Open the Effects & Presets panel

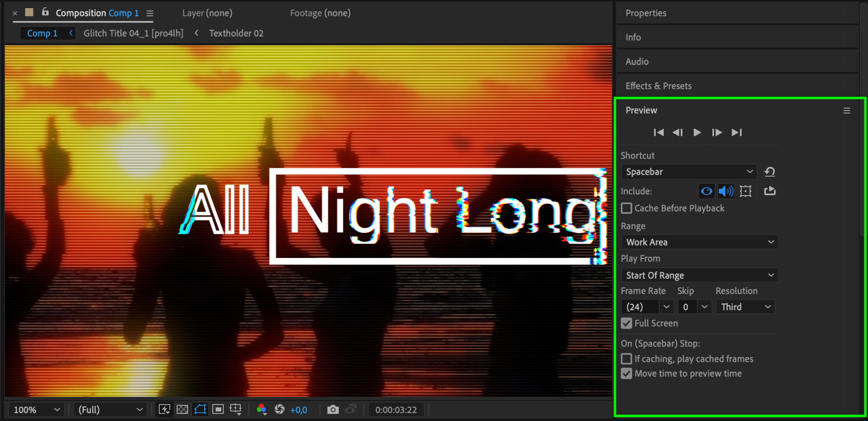659,86
